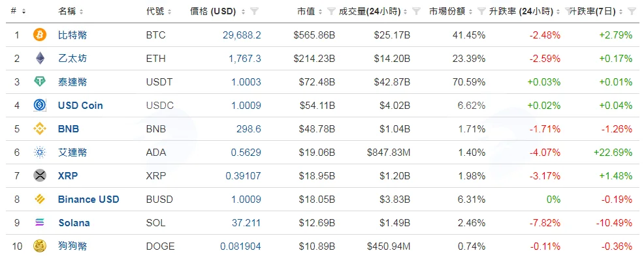Viewport: 644px width, 266px height.
Task: Open the 乙太坊 coin page link
Action: 72,59
